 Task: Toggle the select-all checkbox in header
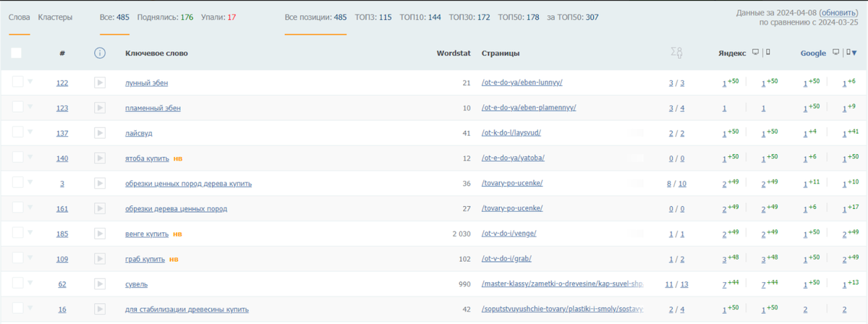[17, 53]
